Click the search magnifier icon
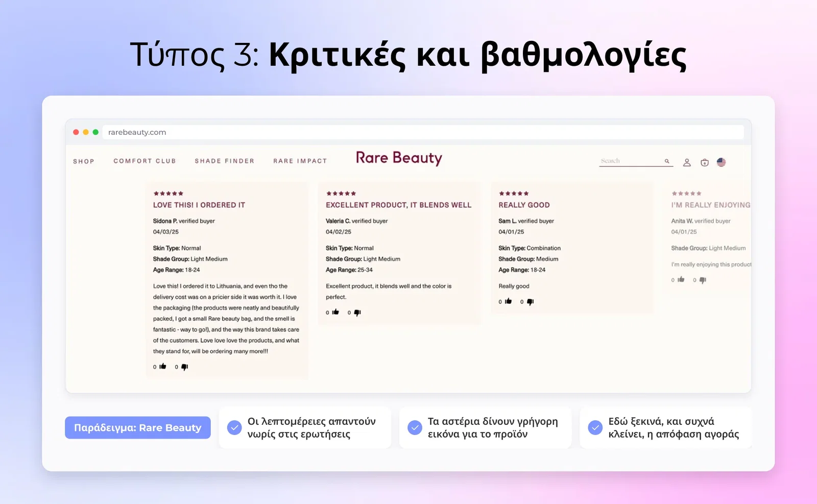This screenshot has height=504, width=817. [667, 161]
